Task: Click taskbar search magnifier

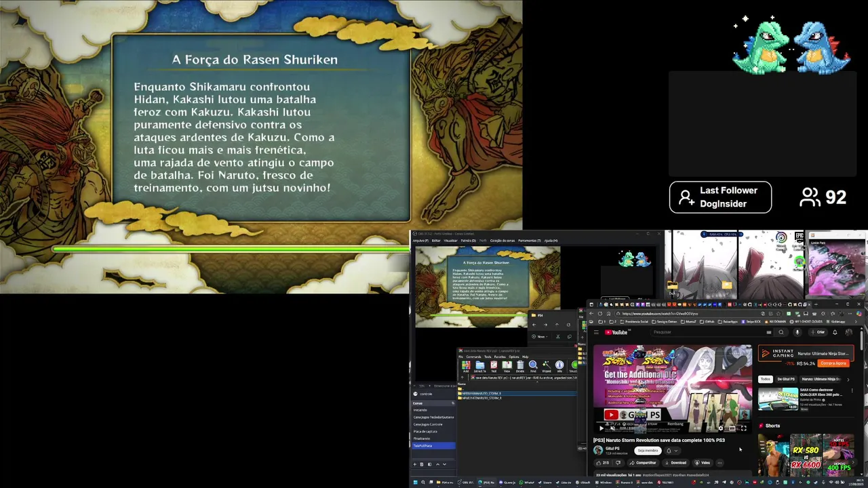Action: point(423,482)
